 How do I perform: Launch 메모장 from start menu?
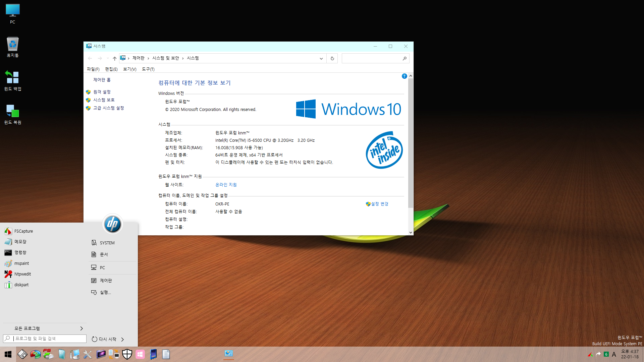45,242
